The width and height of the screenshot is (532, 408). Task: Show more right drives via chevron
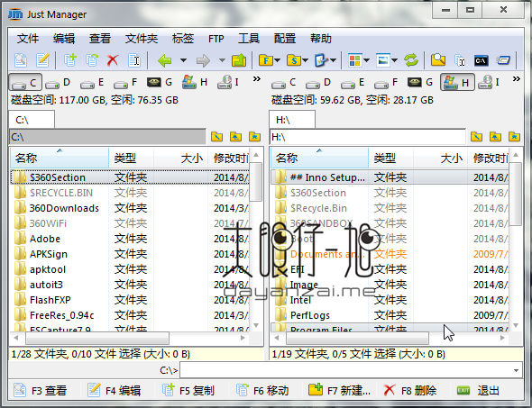click(x=517, y=79)
